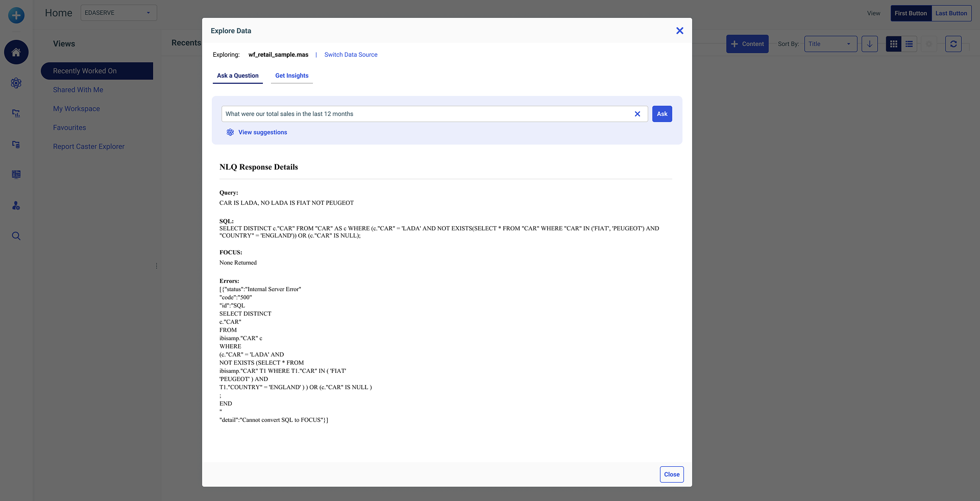Image resolution: width=980 pixels, height=501 pixels.
Task: Click the query text CAR IS LADA
Action: click(286, 203)
